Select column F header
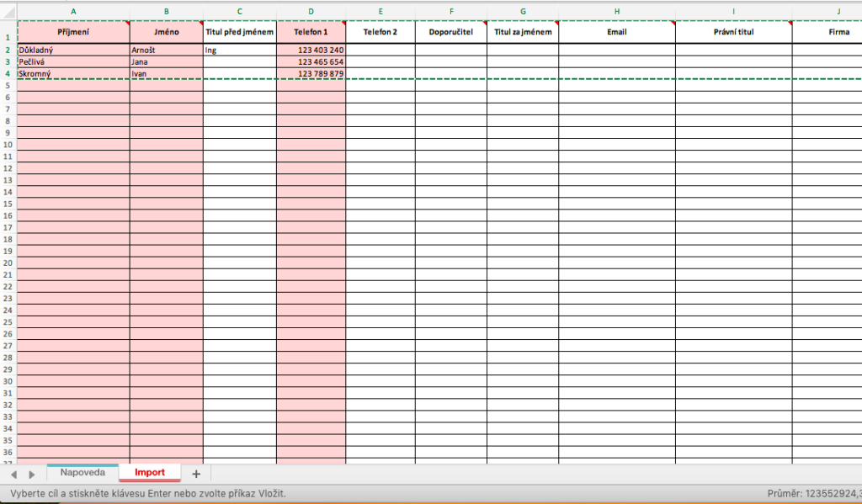862x504 pixels. click(x=451, y=12)
